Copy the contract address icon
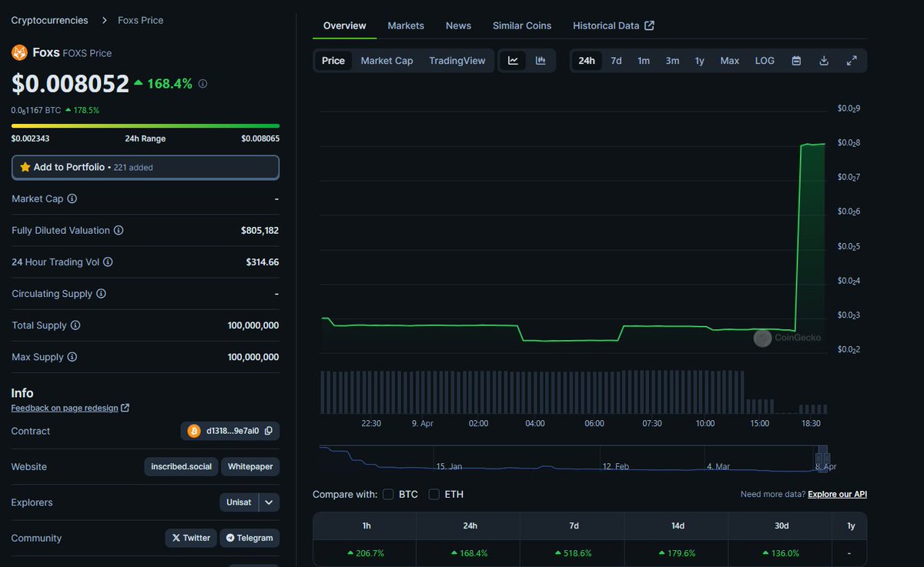The height and width of the screenshot is (567, 924). coord(269,431)
